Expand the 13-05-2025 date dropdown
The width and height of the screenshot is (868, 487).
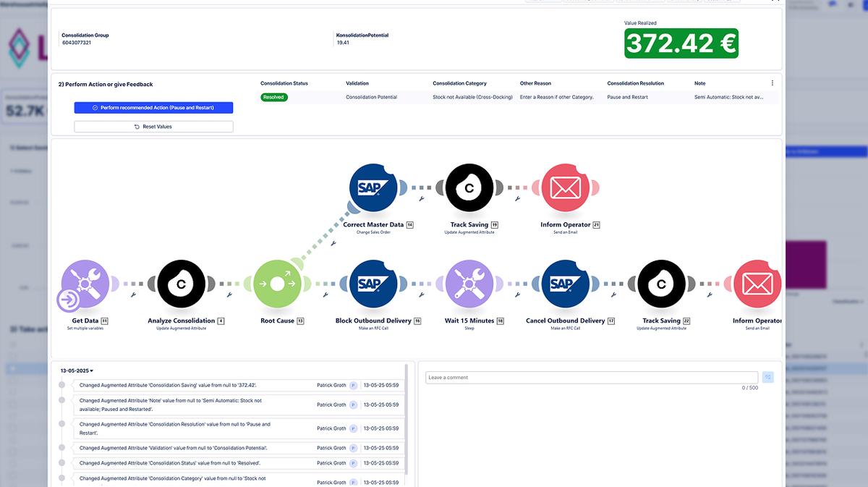[77, 371]
